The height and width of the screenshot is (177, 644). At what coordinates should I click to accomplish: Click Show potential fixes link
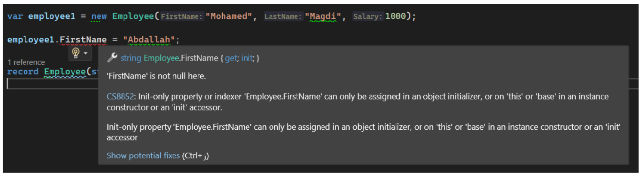point(143,155)
